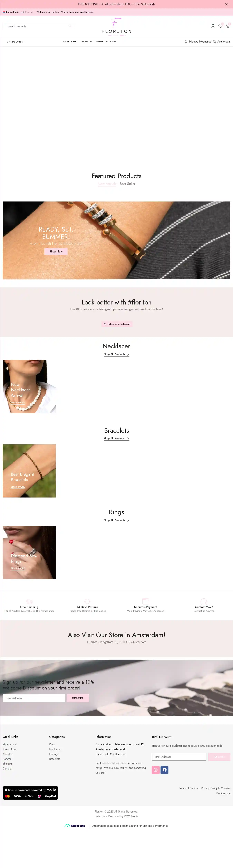Click the search magnifier icon
Screen dimensions: 233x868
tap(70, 26)
